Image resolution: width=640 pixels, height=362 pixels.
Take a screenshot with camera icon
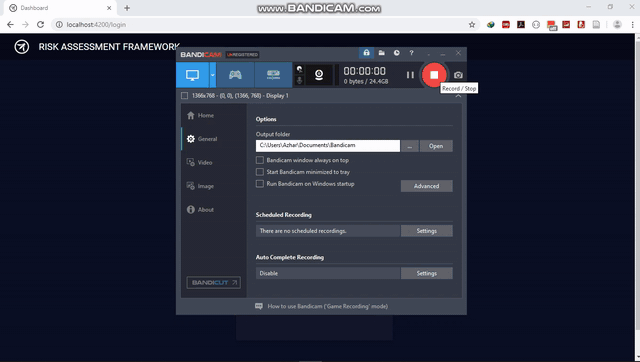(x=458, y=75)
